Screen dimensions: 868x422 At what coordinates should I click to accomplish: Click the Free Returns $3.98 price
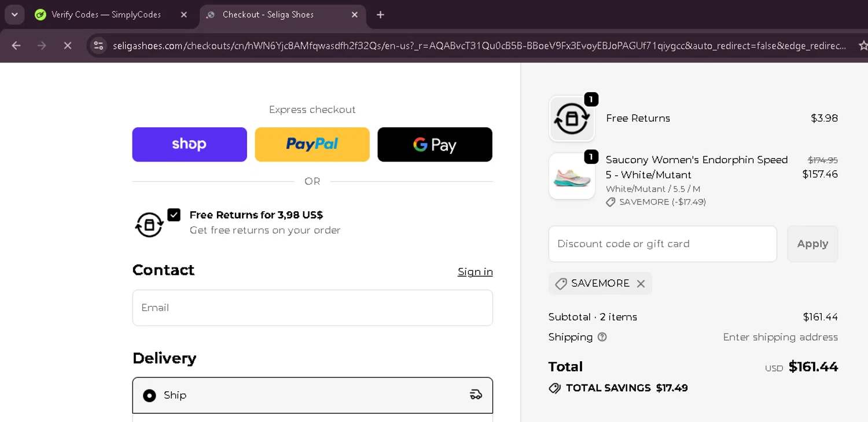coord(824,118)
